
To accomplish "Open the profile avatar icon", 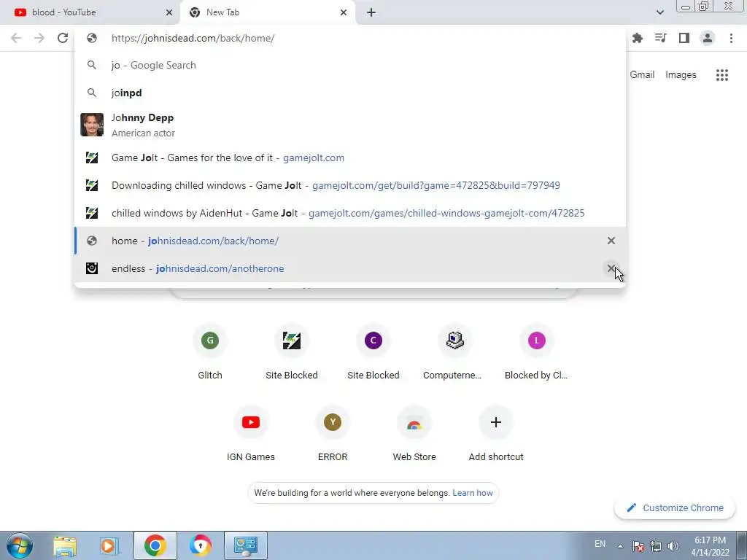I will click(x=708, y=38).
